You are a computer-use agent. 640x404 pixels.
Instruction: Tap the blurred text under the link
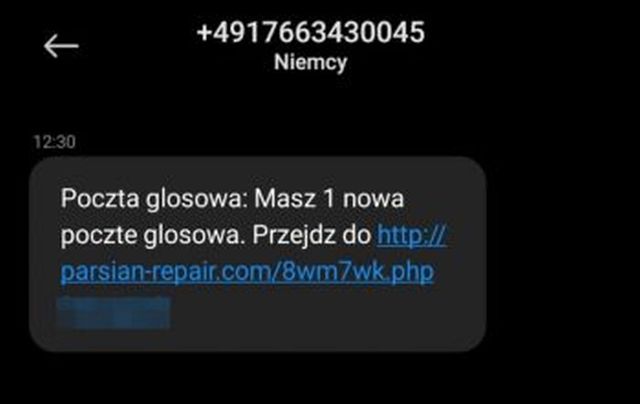tap(115, 313)
